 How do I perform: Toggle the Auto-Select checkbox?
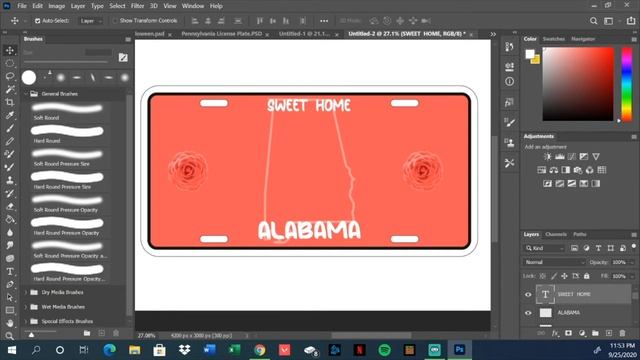[38, 21]
